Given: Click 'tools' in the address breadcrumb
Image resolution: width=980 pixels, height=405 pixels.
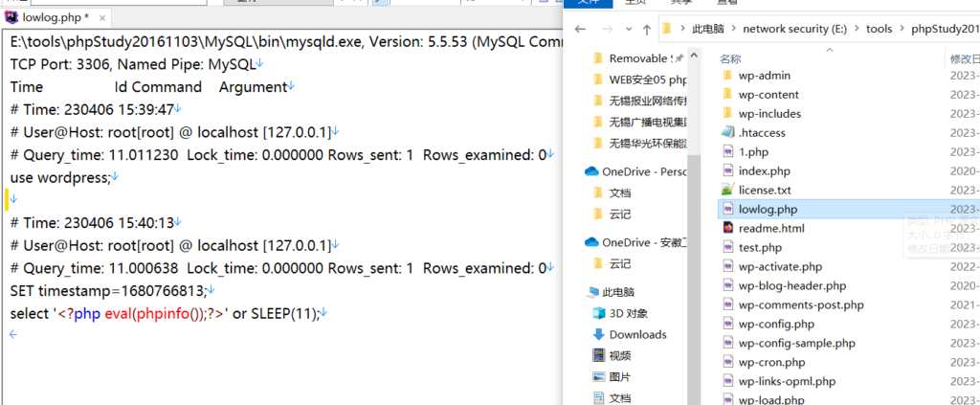Looking at the screenshot, I should click(x=879, y=30).
